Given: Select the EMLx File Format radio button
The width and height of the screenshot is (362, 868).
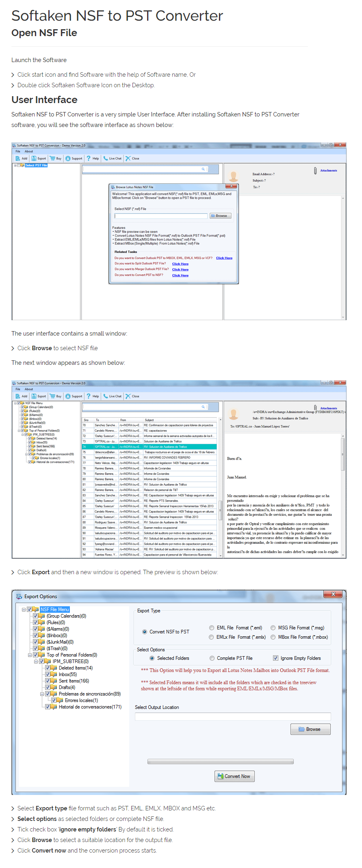Looking at the screenshot, I should point(211,637).
